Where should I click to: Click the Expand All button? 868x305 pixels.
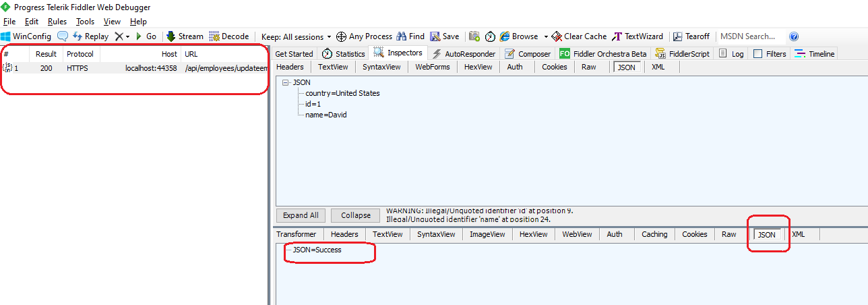(x=301, y=215)
